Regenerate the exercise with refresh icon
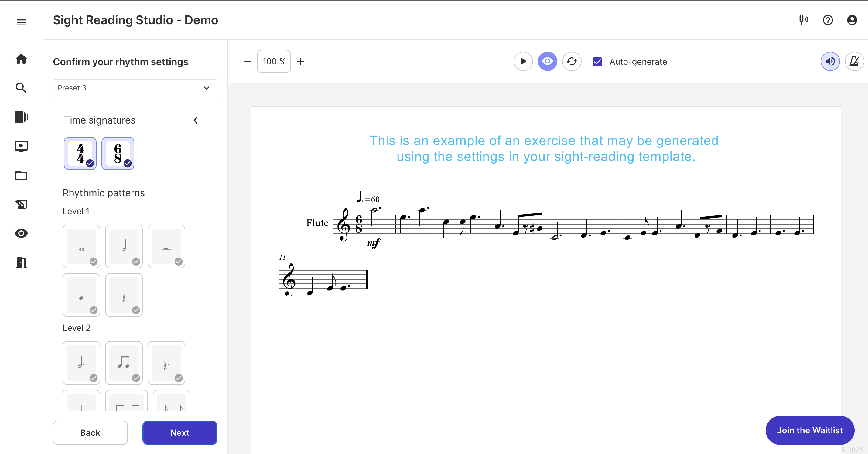 pos(572,61)
